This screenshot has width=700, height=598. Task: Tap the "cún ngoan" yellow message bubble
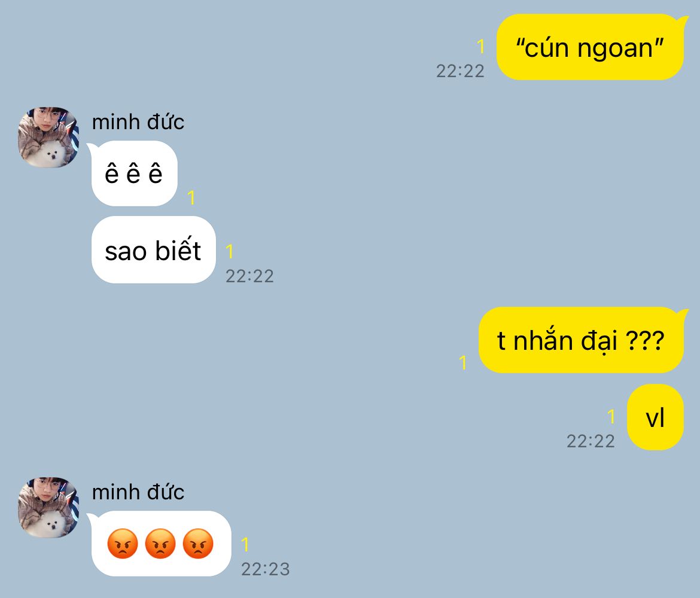coord(590,47)
